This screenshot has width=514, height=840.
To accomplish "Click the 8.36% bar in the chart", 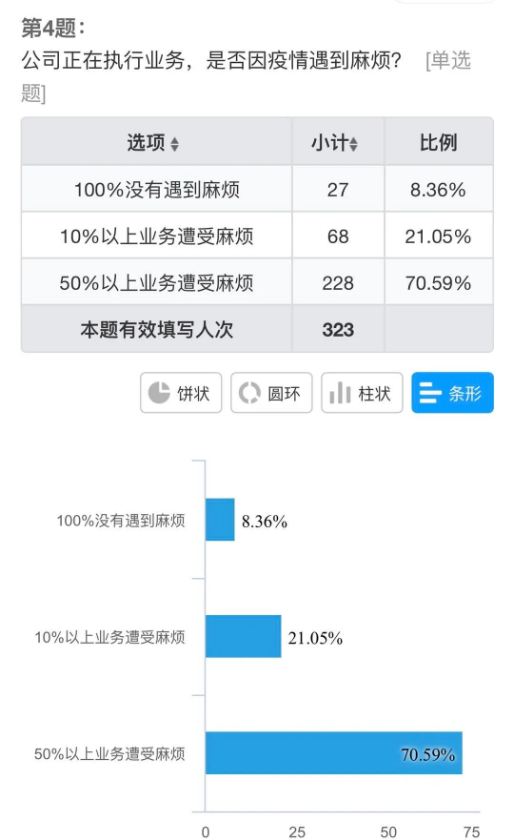I will pos(220,520).
